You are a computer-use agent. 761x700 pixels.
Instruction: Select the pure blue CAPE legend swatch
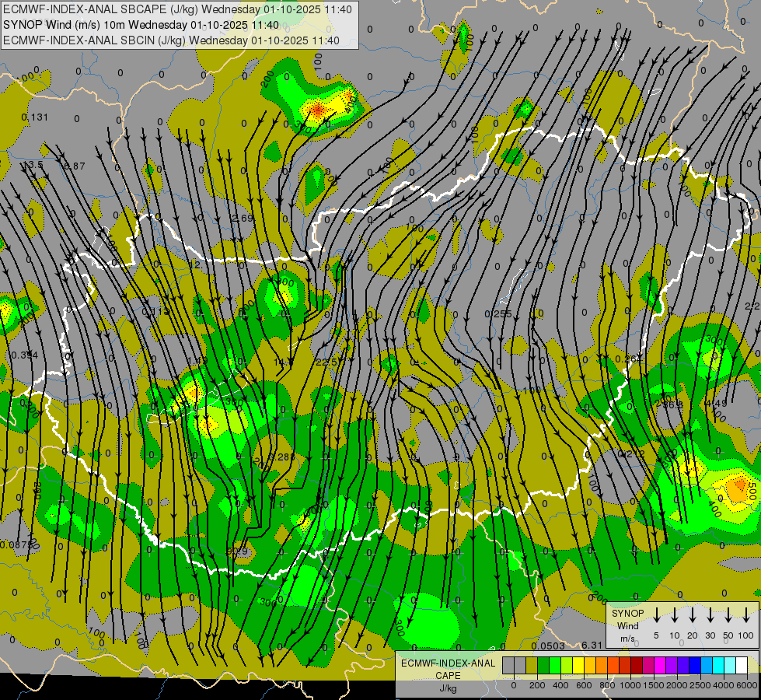pyautogui.click(x=695, y=666)
